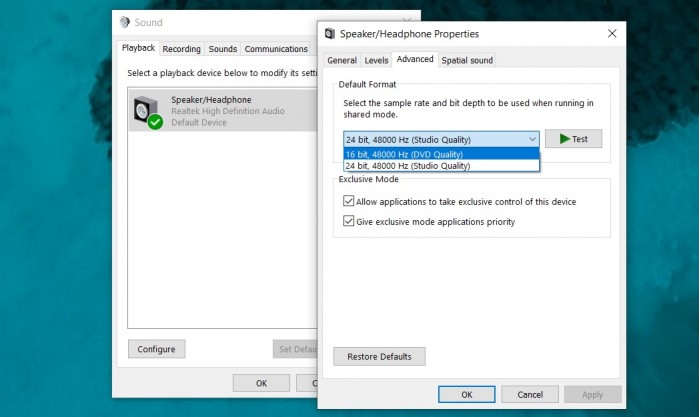Viewport: 700px width, 417px height.
Task: Toggle Allow applications exclusive control checkbox
Action: tap(348, 201)
